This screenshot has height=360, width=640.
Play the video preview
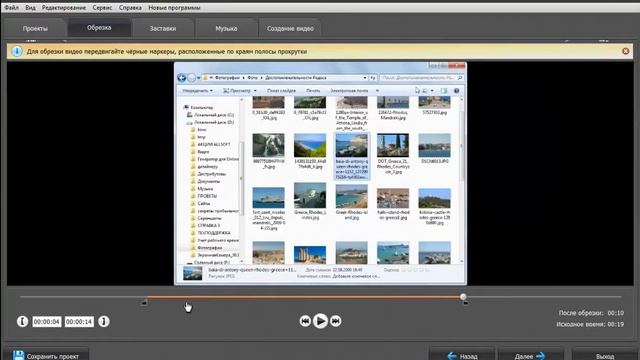coord(320,321)
